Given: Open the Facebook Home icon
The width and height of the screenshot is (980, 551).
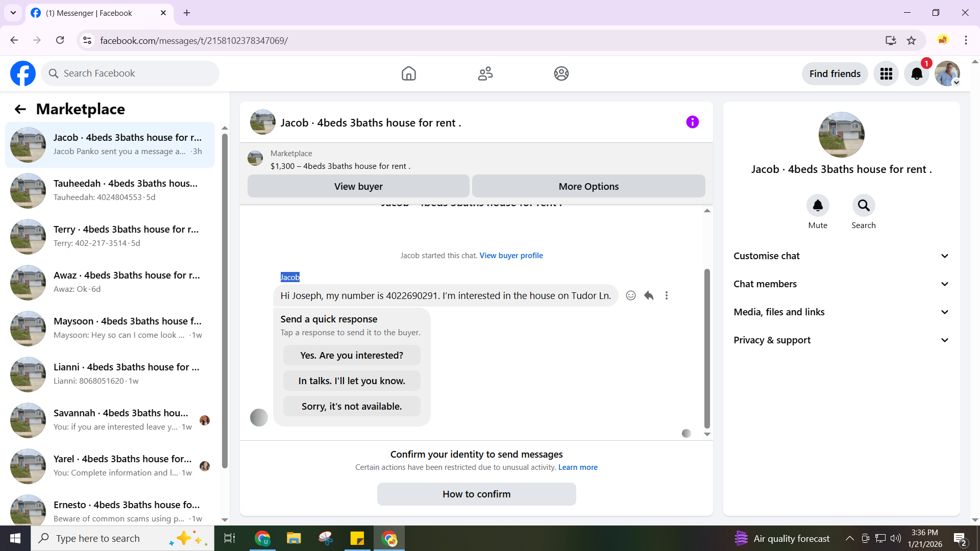Looking at the screenshot, I should tap(408, 73).
